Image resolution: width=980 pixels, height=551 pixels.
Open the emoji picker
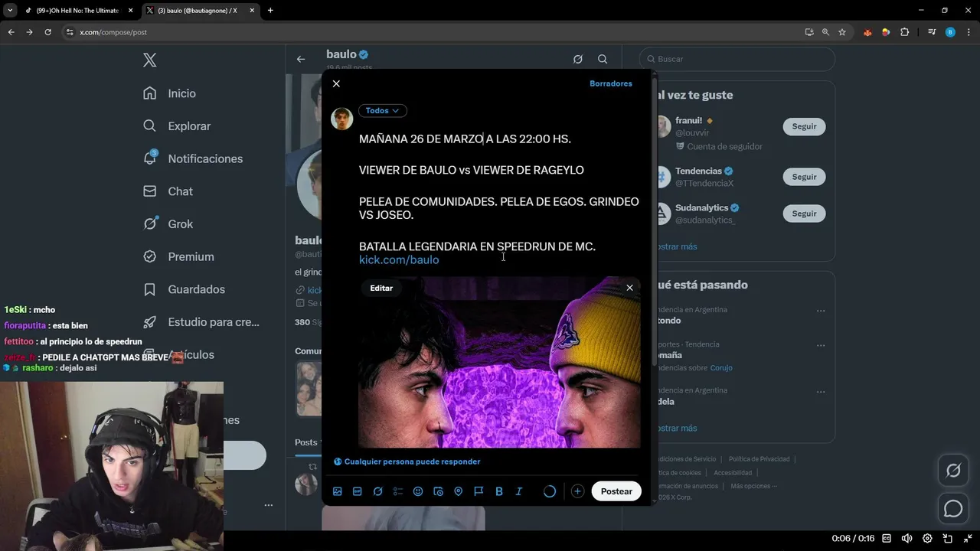(x=418, y=491)
